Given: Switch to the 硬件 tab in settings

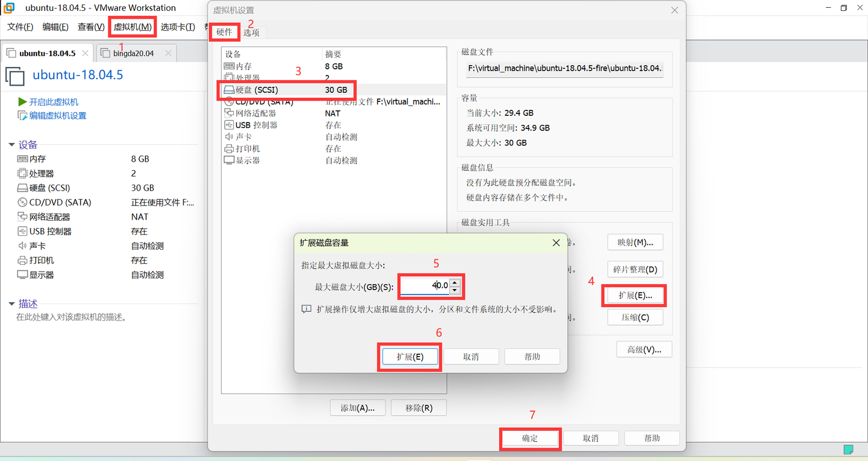Looking at the screenshot, I should [x=224, y=32].
